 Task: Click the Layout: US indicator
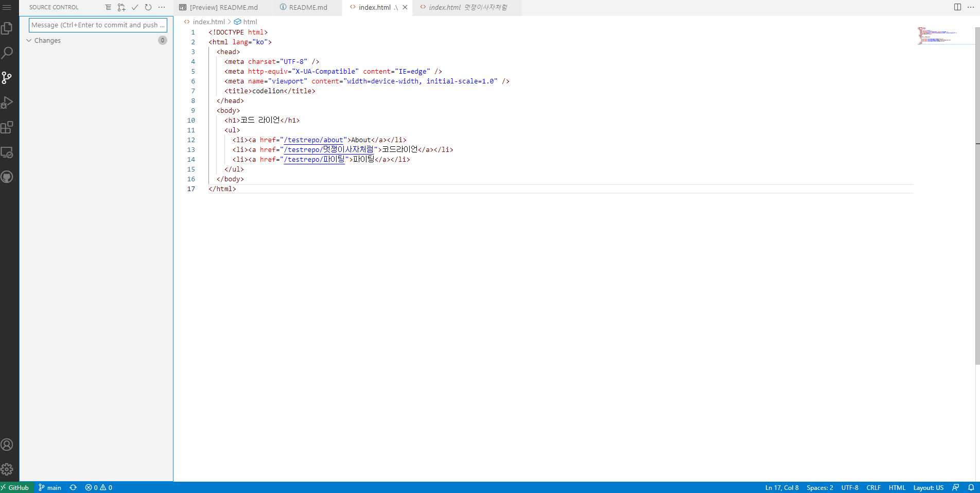[x=929, y=487]
